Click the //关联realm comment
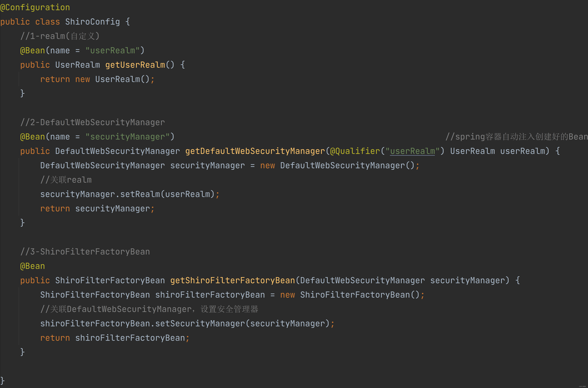 (x=66, y=180)
